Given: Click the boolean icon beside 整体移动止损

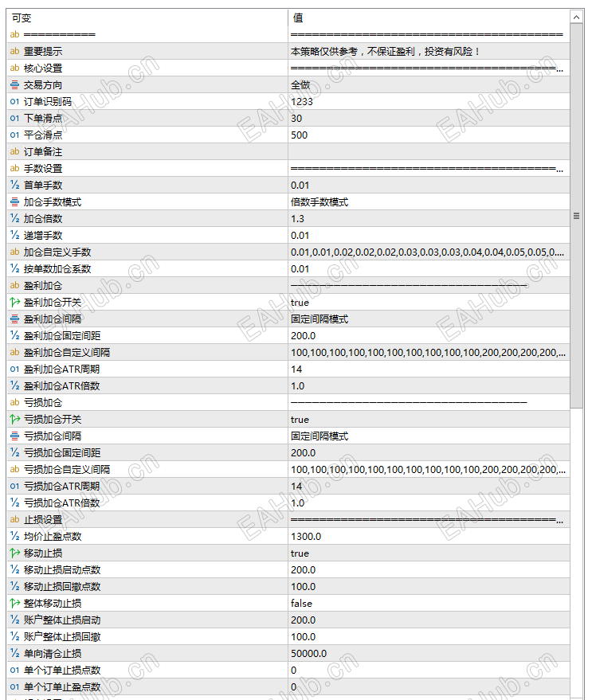Looking at the screenshot, I should pyautogui.click(x=15, y=604).
